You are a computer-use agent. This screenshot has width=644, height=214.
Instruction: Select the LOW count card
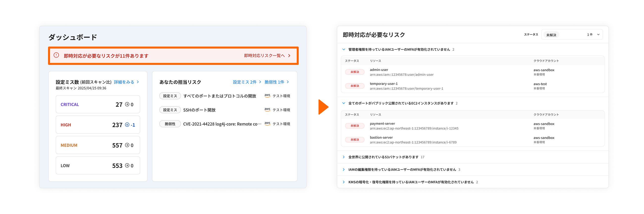coord(98,165)
